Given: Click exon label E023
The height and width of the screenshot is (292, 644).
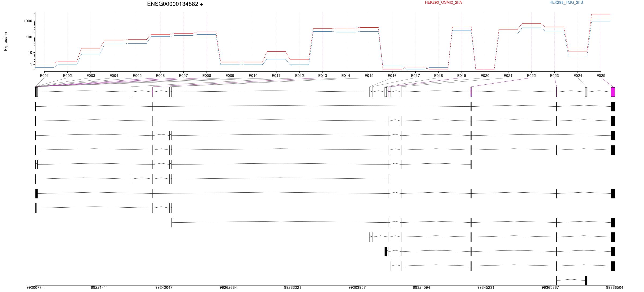Looking at the screenshot, I should (x=554, y=76).
